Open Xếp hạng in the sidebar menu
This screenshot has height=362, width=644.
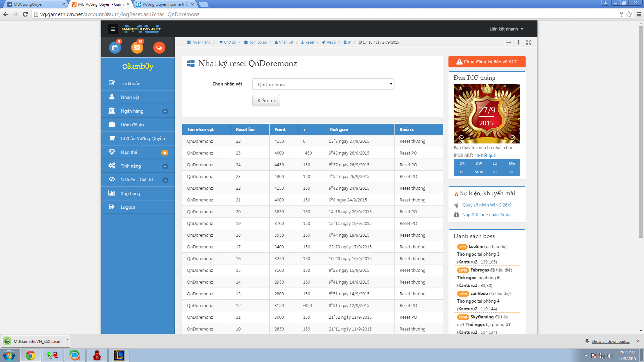pos(130,193)
